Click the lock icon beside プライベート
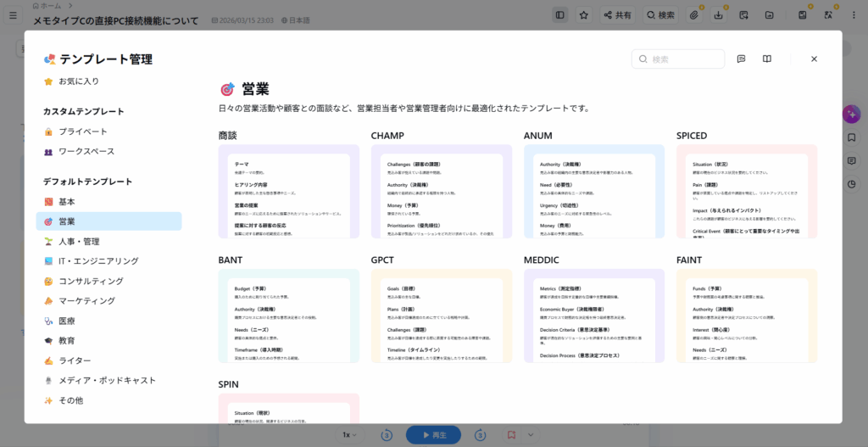 [x=48, y=131]
